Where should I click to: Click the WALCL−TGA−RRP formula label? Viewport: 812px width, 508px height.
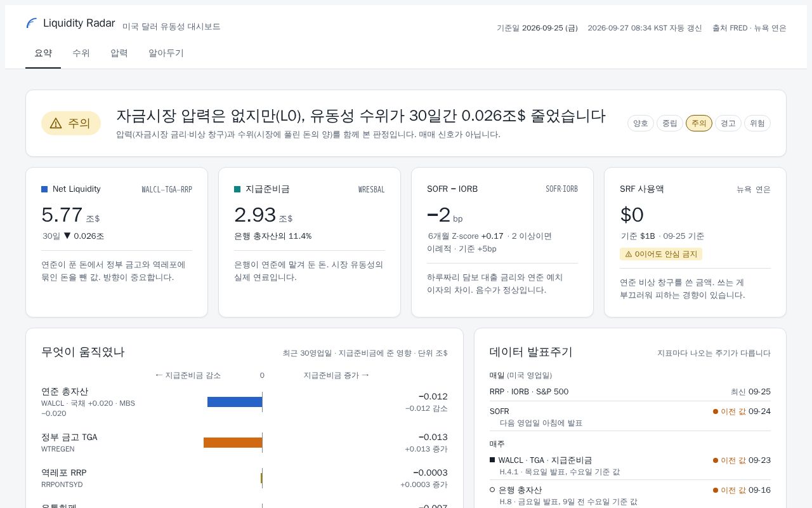(x=167, y=189)
